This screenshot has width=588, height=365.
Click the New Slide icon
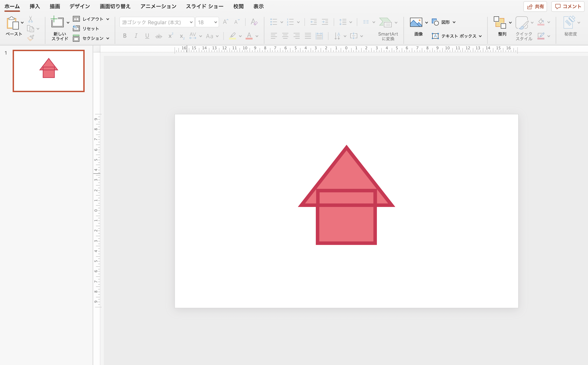coord(57,22)
